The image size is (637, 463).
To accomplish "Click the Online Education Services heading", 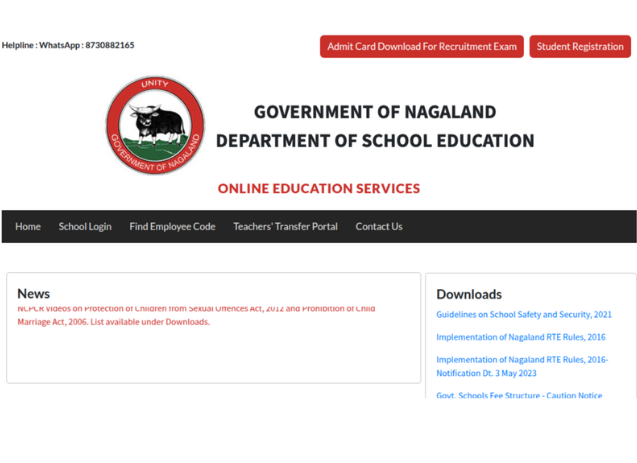I will click(x=319, y=188).
